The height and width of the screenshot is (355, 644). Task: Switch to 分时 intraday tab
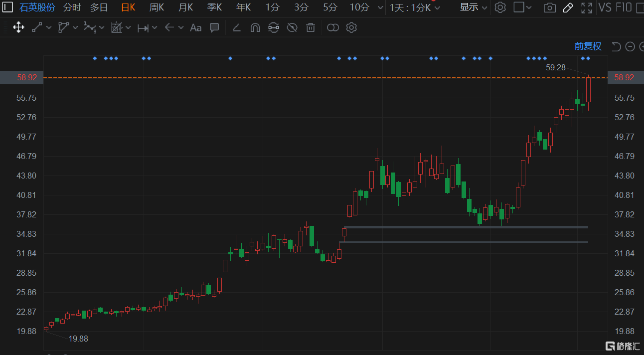[72, 7]
